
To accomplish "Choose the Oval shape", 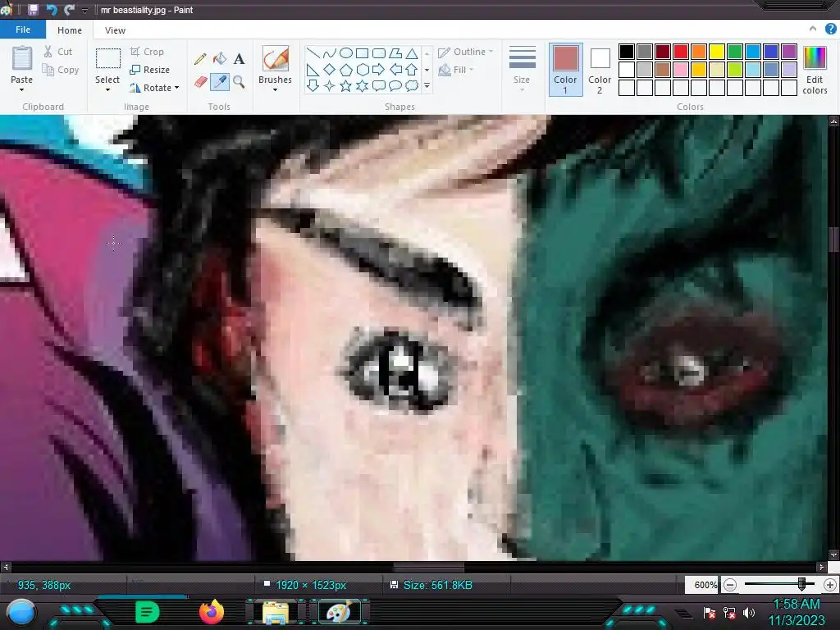I will point(346,52).
